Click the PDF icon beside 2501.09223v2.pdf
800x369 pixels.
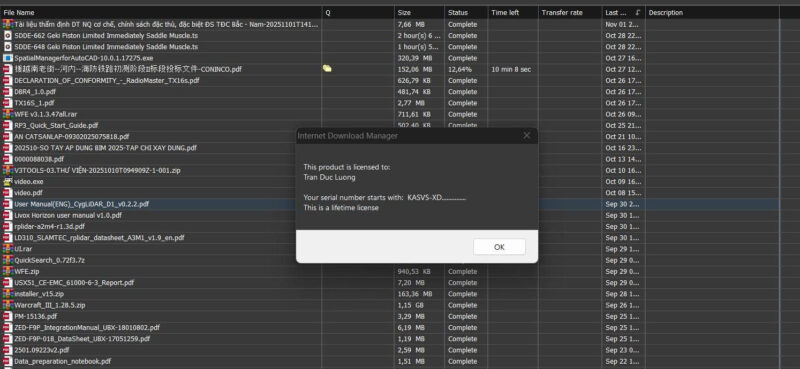[x=8, y=350]
